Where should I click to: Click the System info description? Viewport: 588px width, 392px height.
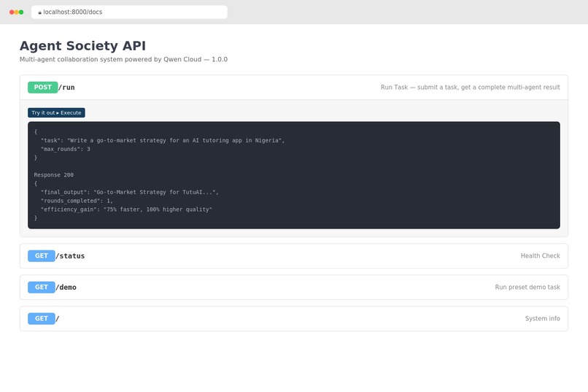point(542,318)
